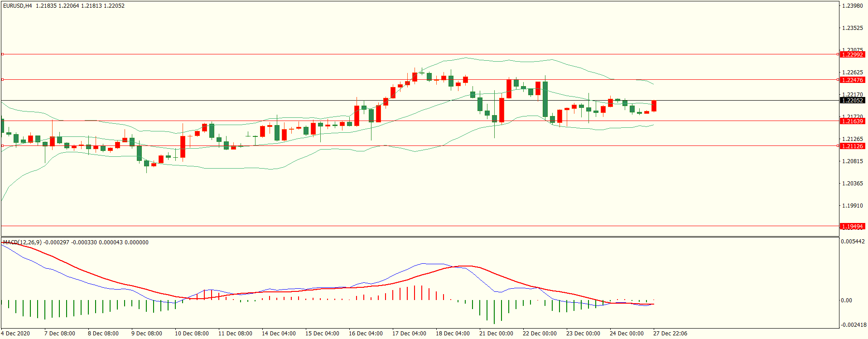This screenshot has width=868, height=339.
Task: Click the red 1.22476 price level tag
Action: click(852, 80)
